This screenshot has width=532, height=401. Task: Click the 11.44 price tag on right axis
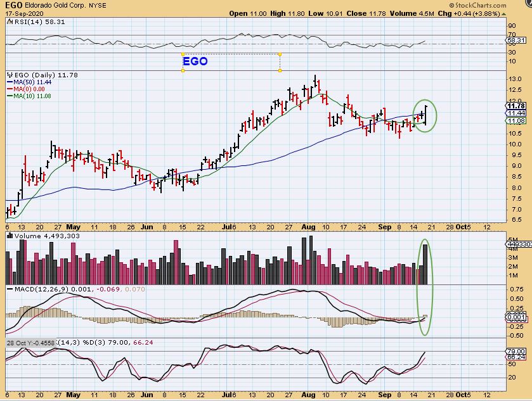point(516,113)
